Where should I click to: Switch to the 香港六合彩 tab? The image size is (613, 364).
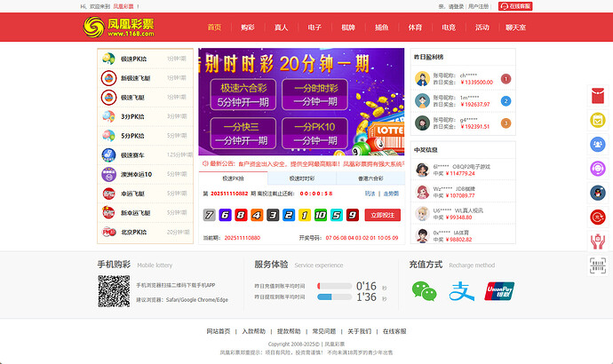371,178
